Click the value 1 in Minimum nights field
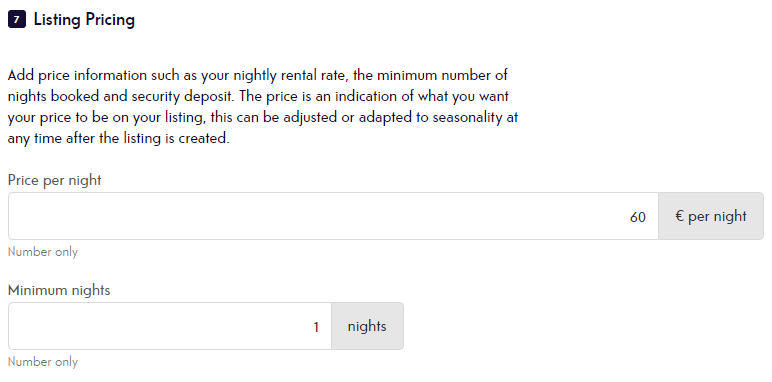The width and height of the screenshot is (772, 382). click(316, 327)
